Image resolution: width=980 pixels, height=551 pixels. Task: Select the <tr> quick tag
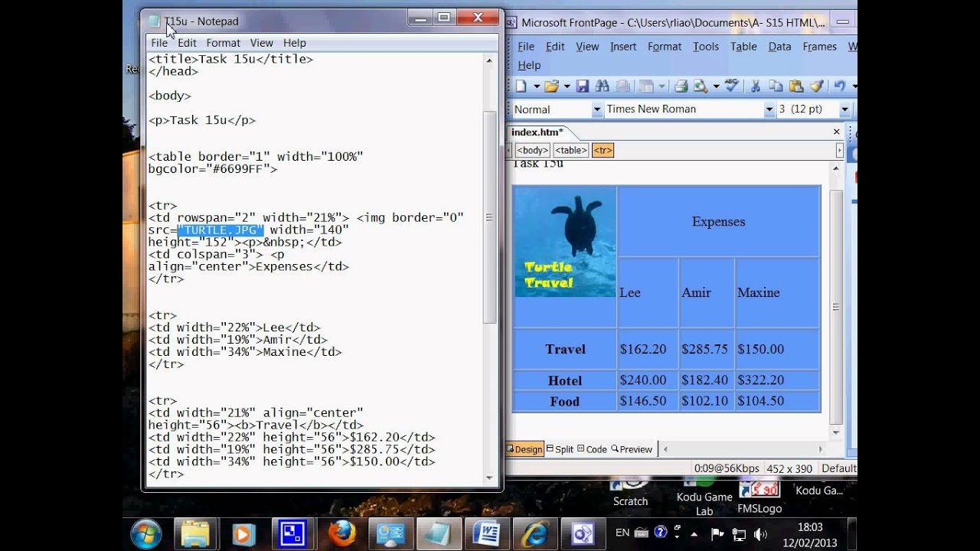pos(603,151)
